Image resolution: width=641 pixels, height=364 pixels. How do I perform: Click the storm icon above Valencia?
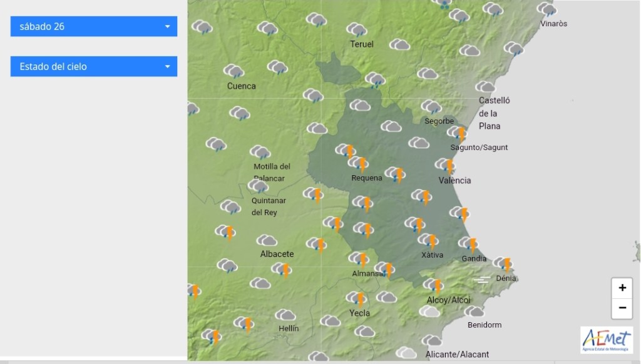pos(445,166)
